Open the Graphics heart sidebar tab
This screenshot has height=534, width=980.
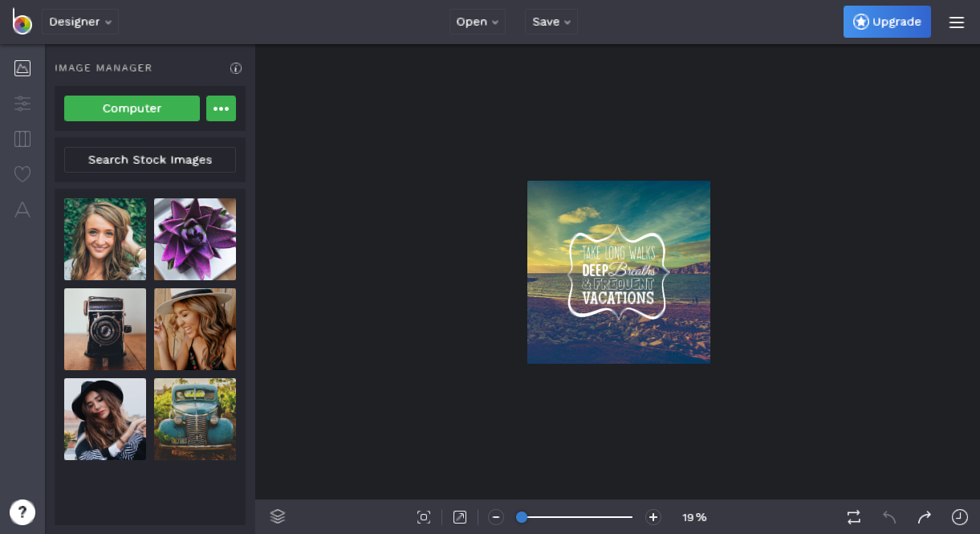(x=22, y=174)
